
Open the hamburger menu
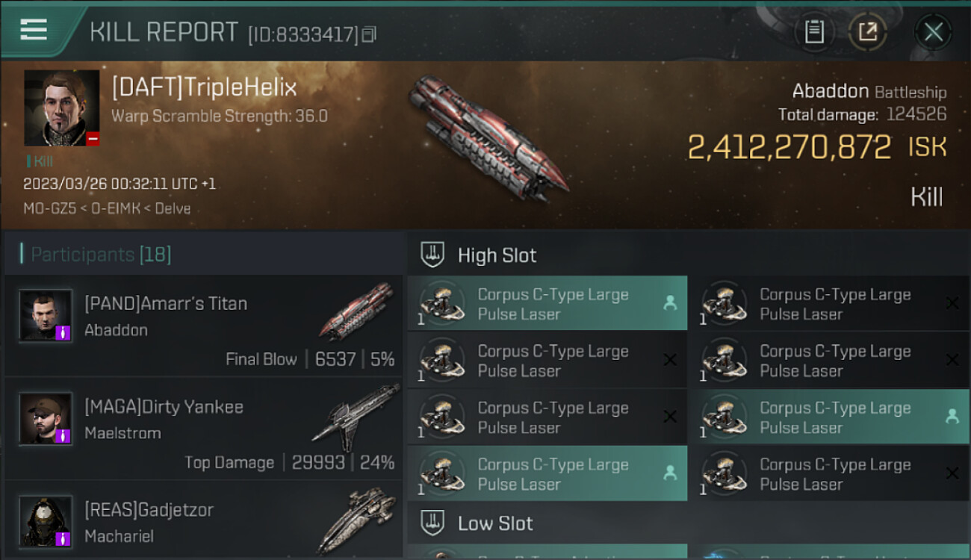(x=34, y=30)
